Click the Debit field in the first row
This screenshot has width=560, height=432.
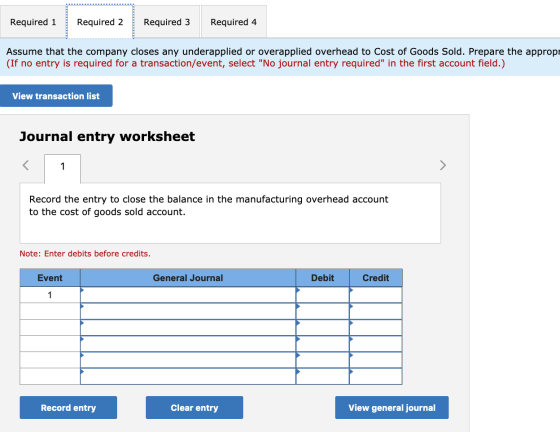point(322,295)
